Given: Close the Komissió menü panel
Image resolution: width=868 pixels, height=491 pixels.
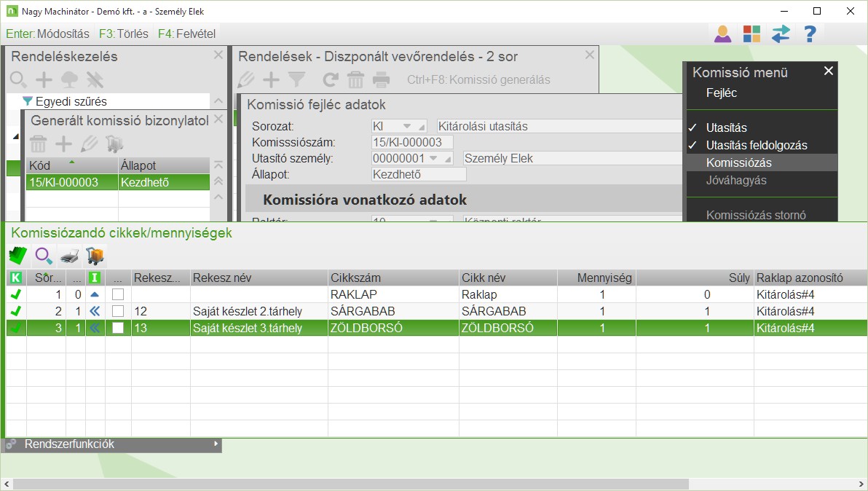Looking at the screenshot, I should coord(828,71).
